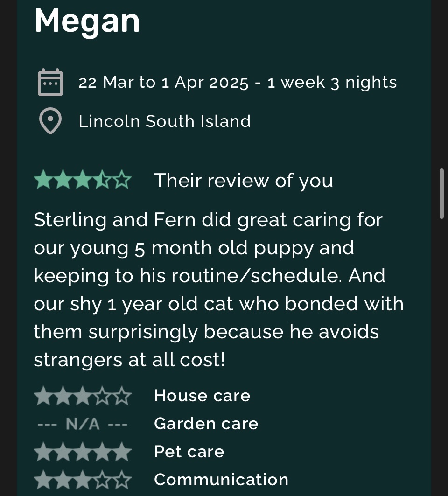Image resolution: width=448 pixels, height=496 pixels.
Task: Open Megan's profile from the name heading
Action: pyautogui.click(x=87, y=21)
